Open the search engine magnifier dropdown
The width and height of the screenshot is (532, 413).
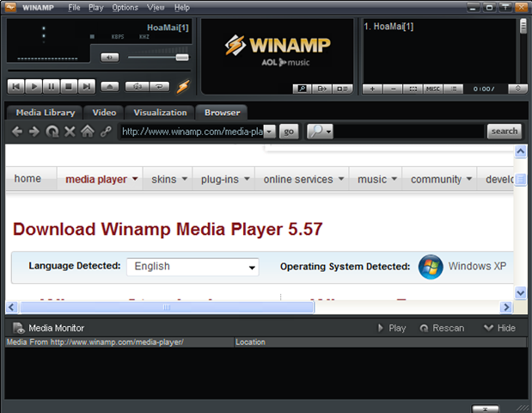click(x=320, y=132)
